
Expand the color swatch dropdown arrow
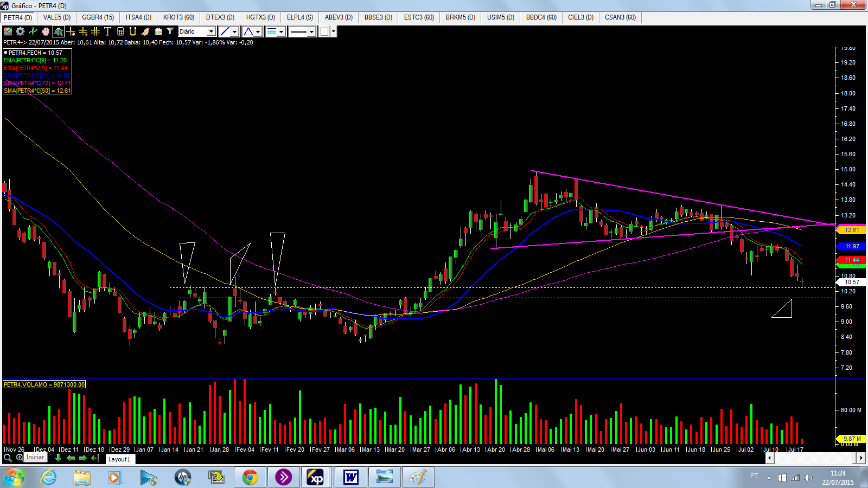click(334, 31)
